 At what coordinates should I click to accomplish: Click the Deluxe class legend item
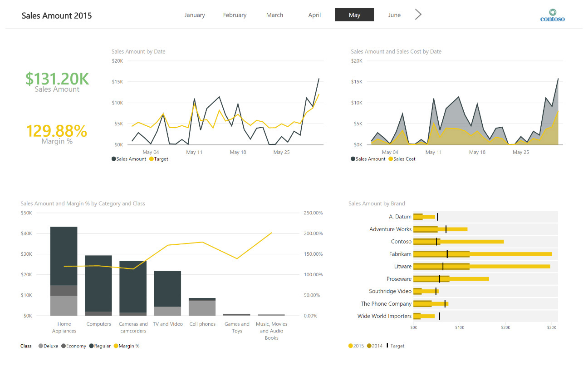pos(48,346)
